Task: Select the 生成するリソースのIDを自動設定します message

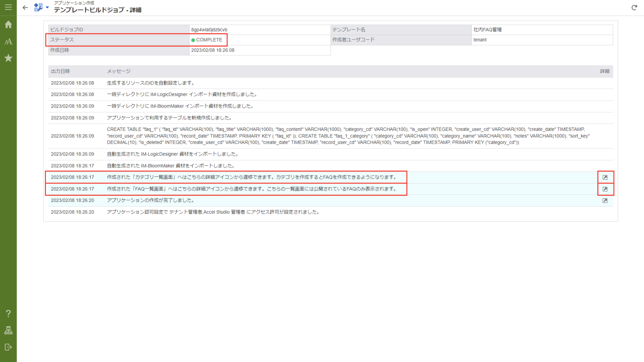Action: [x=150, y=83]
